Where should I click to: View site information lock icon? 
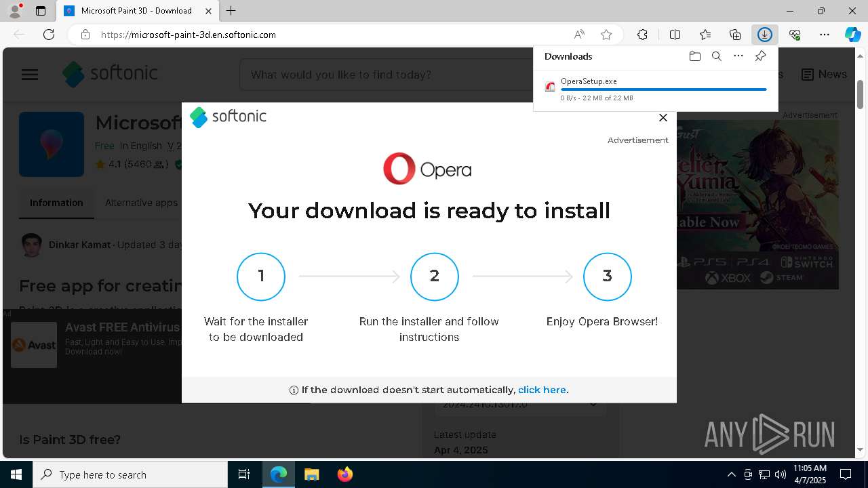[85, 35]
